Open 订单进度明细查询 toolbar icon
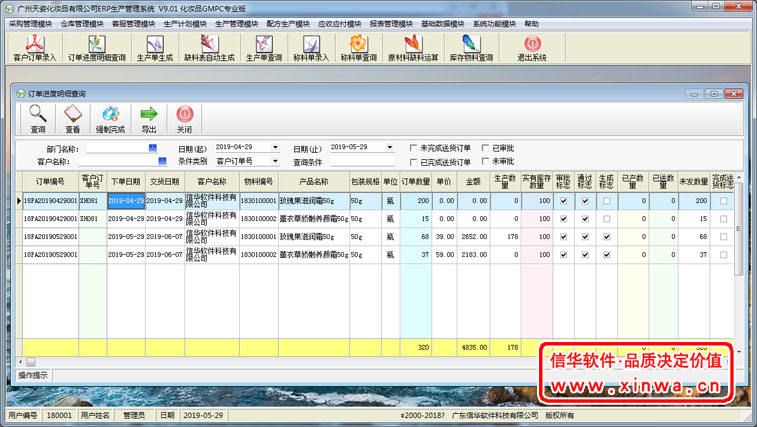Image resolution: width=757 pixels, height=427 pixels. pos(97,48)
